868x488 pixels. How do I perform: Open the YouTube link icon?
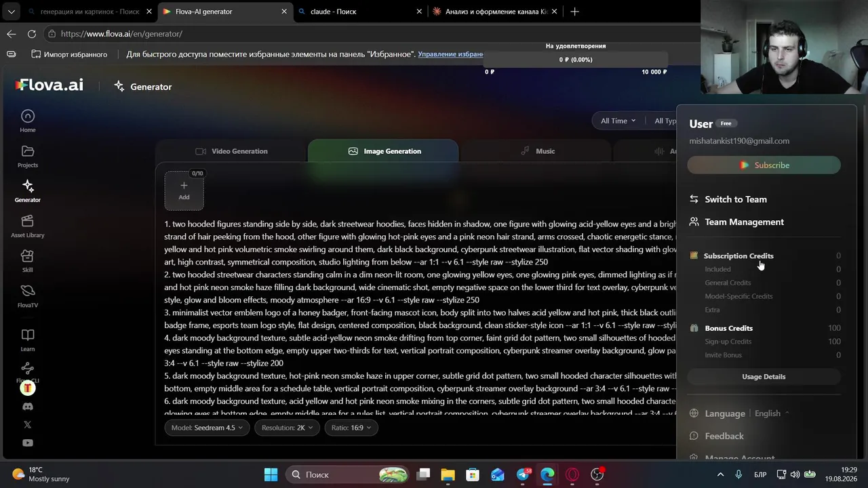coord(27,443)
